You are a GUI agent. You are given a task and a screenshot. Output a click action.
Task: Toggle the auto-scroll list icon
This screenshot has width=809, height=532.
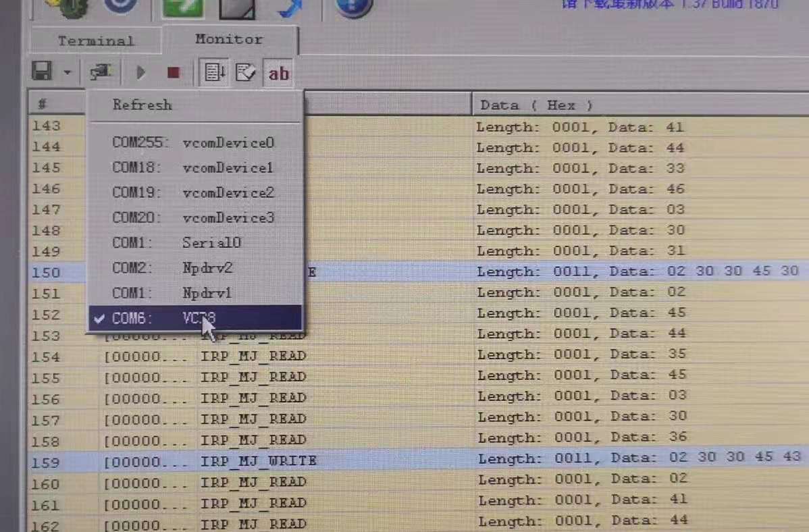[x=213, y=72]
